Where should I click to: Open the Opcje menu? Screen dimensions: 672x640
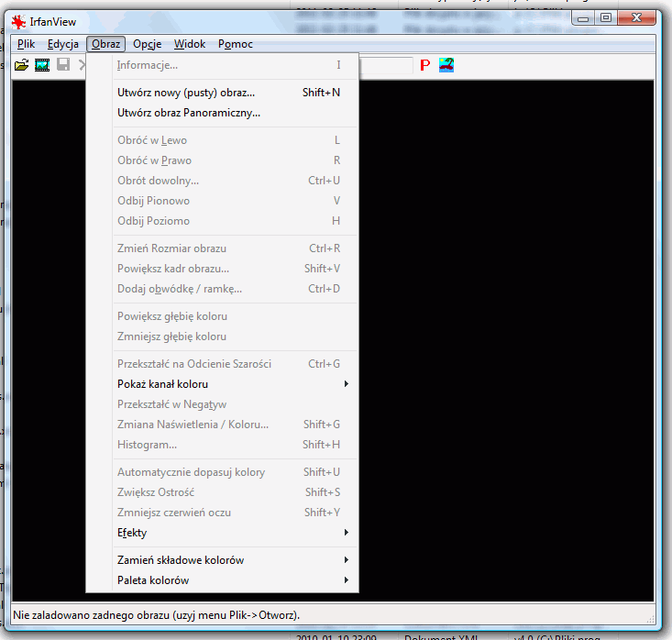[148, 44]
